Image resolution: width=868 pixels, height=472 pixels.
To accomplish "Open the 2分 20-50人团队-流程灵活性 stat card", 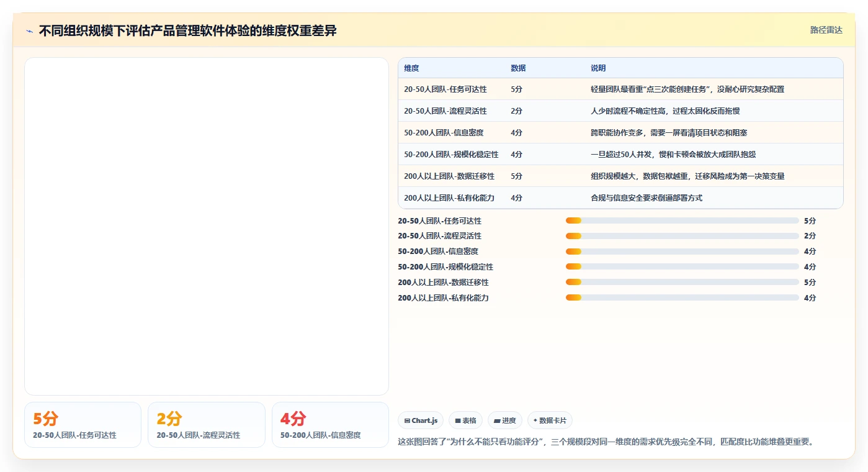I will point(207,425).
